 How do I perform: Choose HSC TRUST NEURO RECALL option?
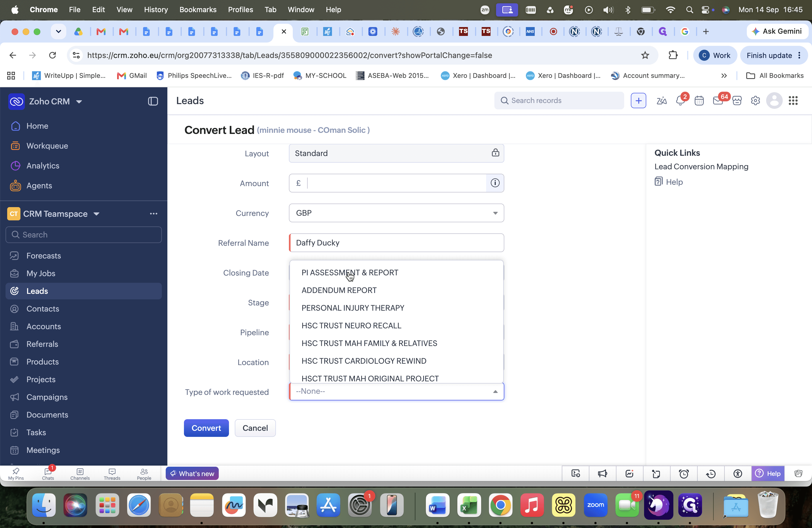click(x=396, y=326)
